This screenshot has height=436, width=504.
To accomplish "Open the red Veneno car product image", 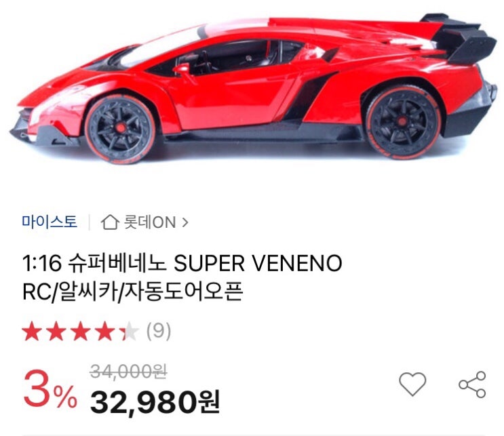I will (253, 88).
